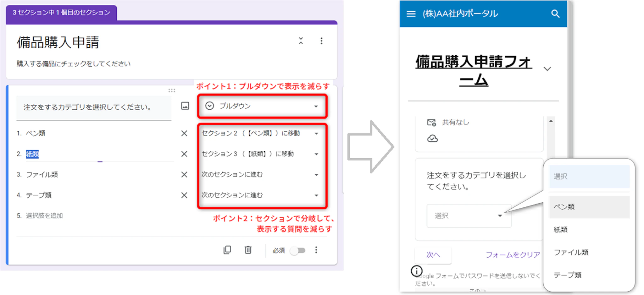Image resolution: width=644 pixels, height=295 pixels.
Task: Select ペン類 from dropdown list
Action: [589, 207]
